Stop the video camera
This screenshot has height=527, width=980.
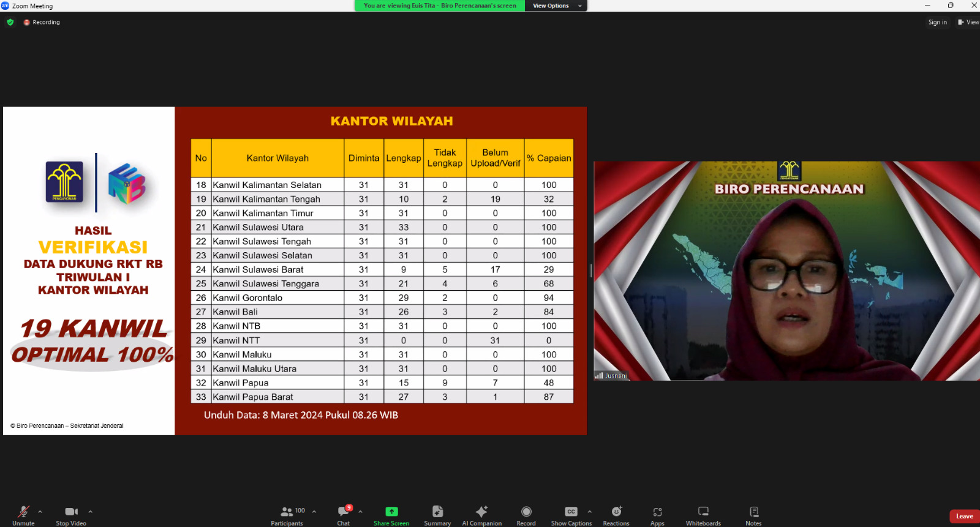point(71,514)
